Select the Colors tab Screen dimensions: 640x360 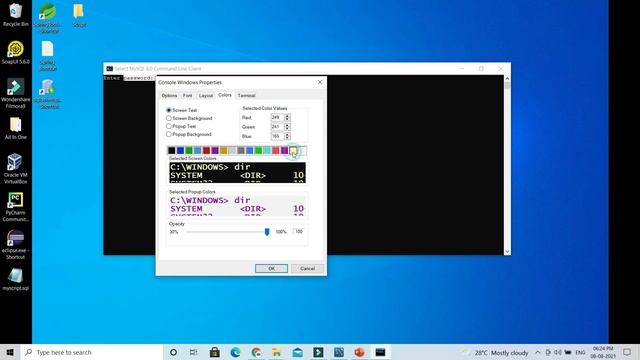click(225, 95)
